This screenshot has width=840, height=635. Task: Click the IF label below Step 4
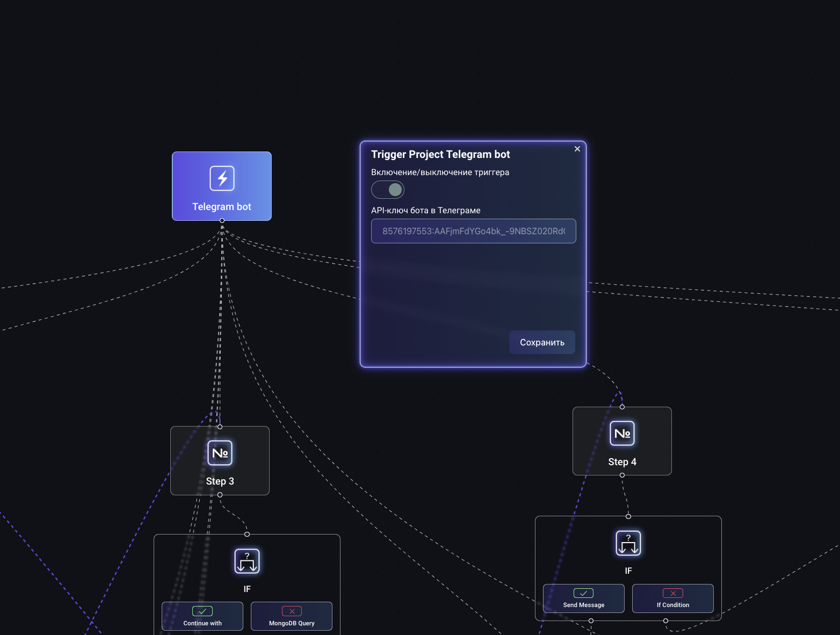click(628, 571)
